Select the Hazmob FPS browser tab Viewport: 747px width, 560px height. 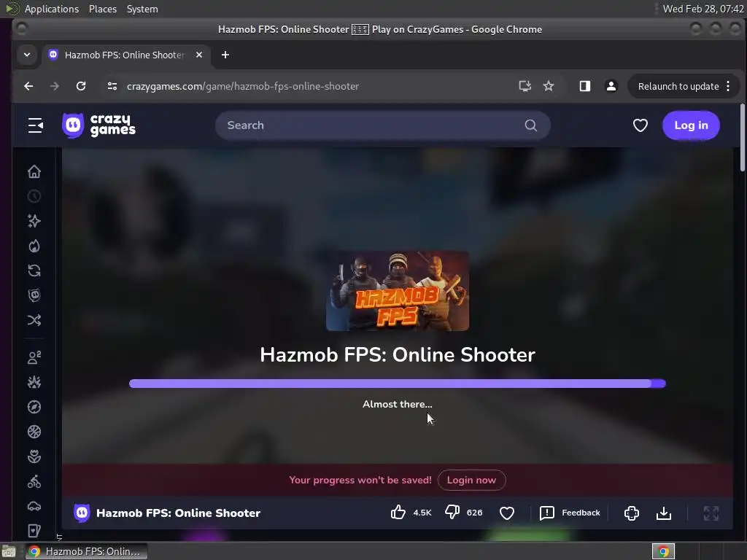click(x=125, y=55)
